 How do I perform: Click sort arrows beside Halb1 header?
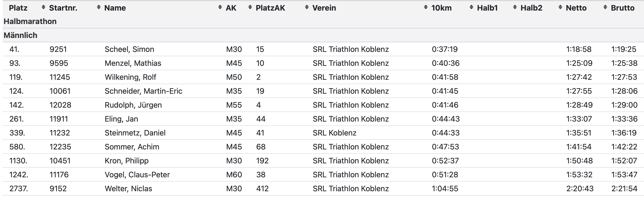pos(515,7)
